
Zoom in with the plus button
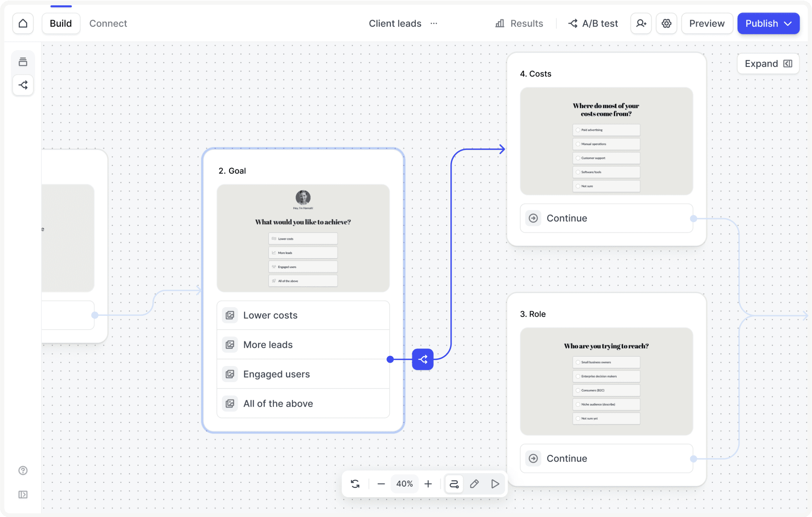coord(428,484)
